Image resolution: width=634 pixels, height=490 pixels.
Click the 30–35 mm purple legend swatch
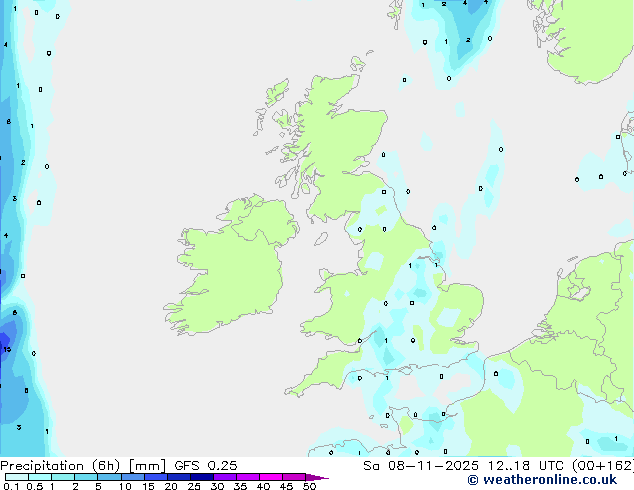coord(224,477)
